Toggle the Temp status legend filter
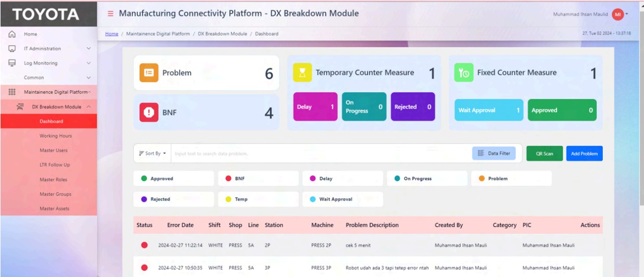Viewport: 644px width, 277px height. tap(258, 199)
